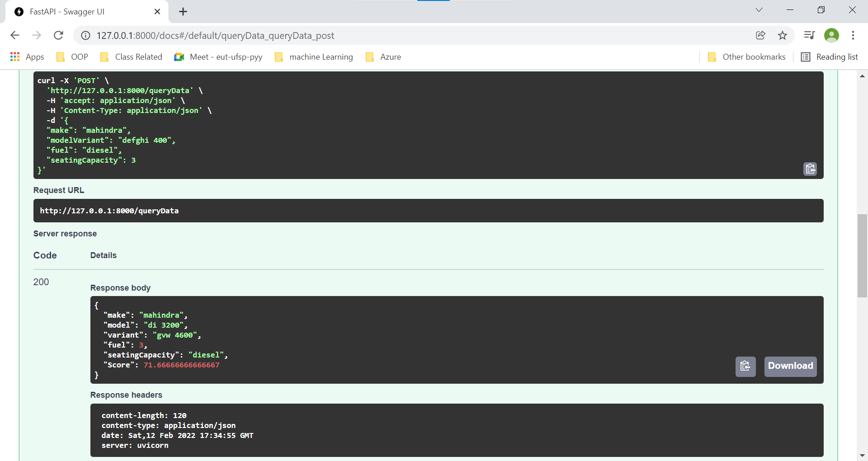
Task: Click scrollbar up arrow
Action: (x=862, y=76)
